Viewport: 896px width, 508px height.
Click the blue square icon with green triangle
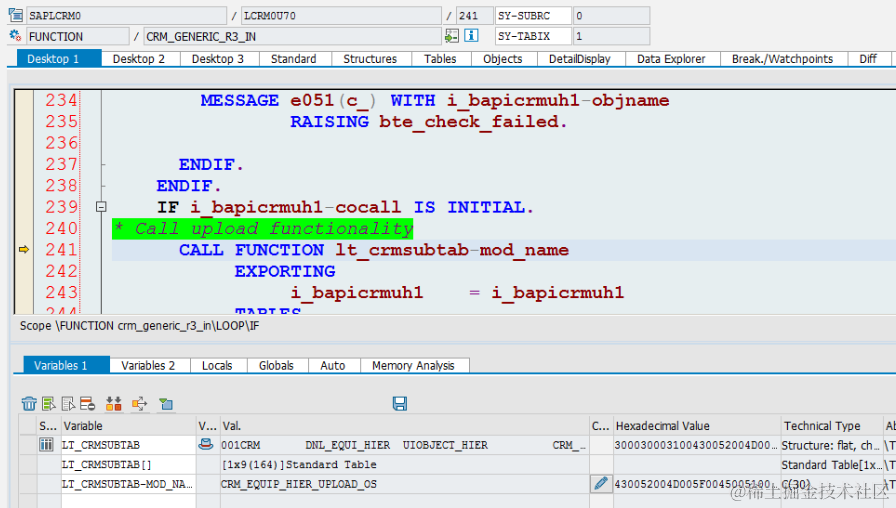[166, 404]
